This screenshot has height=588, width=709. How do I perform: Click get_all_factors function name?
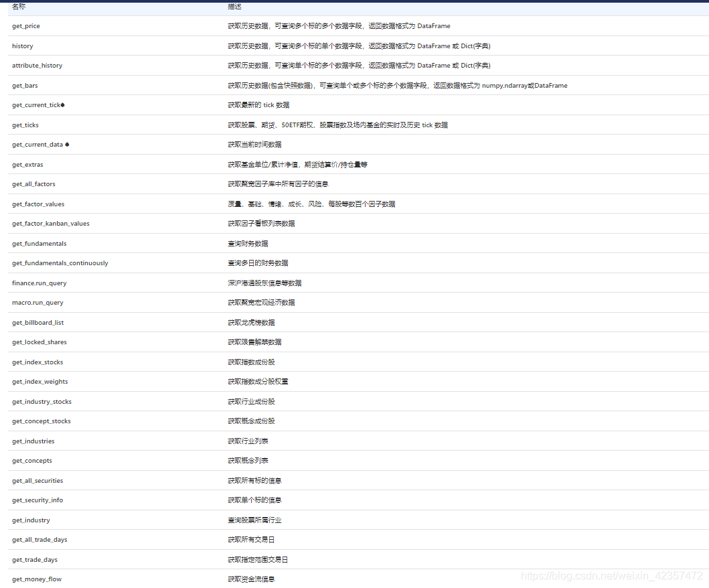tap(33, 184)
